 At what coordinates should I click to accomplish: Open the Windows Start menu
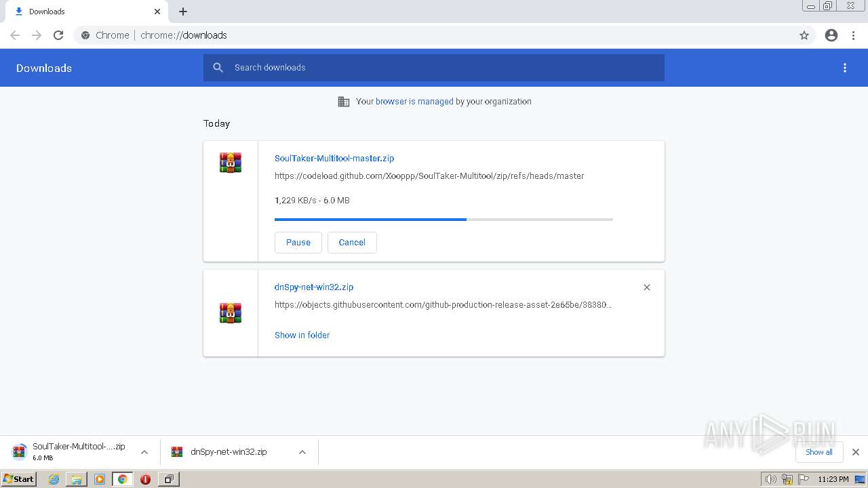pos(19,479)
